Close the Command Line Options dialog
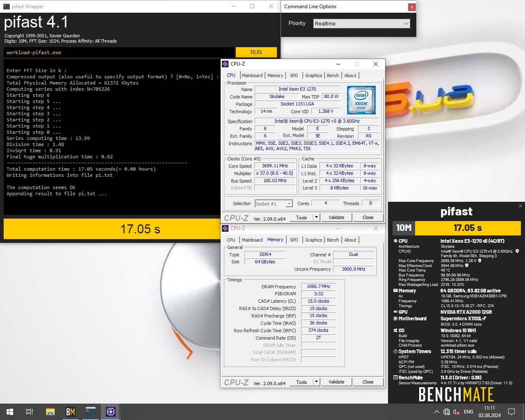 [x=411, y=7]
